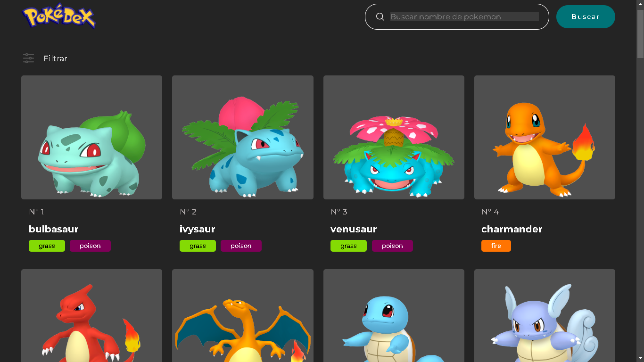
Task: Click the poison badge under bulbasaur
Action: pyautogui.click(x=90, y=246)
